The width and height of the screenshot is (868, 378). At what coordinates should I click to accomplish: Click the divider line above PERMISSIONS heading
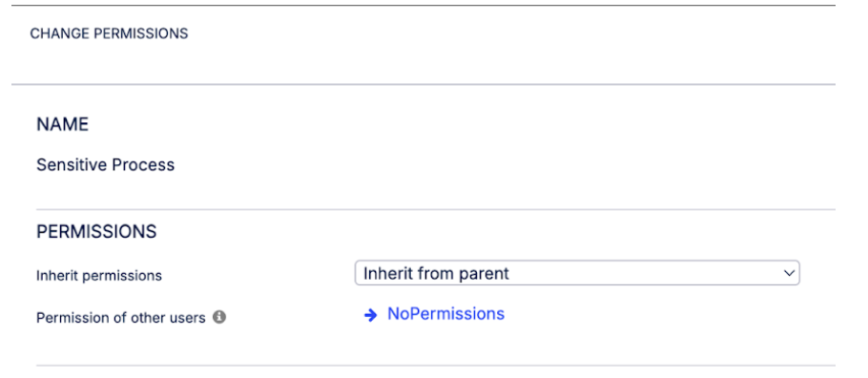click(436, 209)
